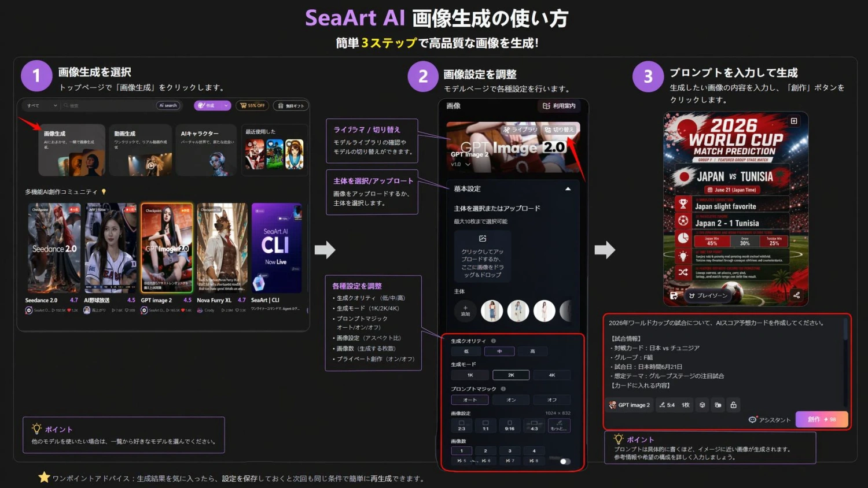
Task: Open the AI野球放送 model thumbnail
Action: [111, 248]
